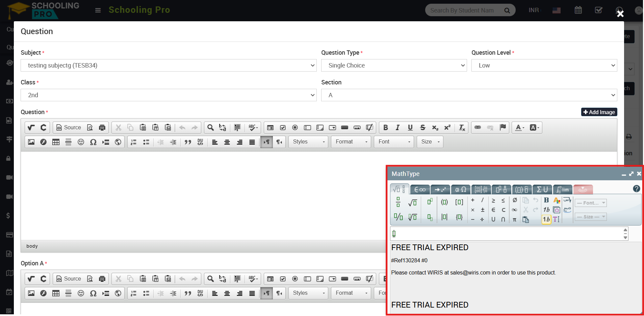The image size is (644, 316).
Task: Open MathType from the Question editor toolbar
Action: coord(31,128)
